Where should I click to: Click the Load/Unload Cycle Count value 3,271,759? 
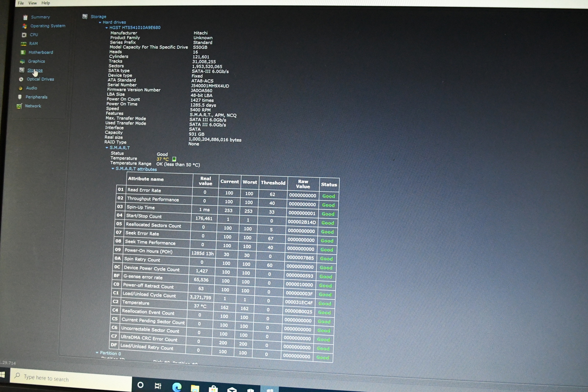(200, 297)
